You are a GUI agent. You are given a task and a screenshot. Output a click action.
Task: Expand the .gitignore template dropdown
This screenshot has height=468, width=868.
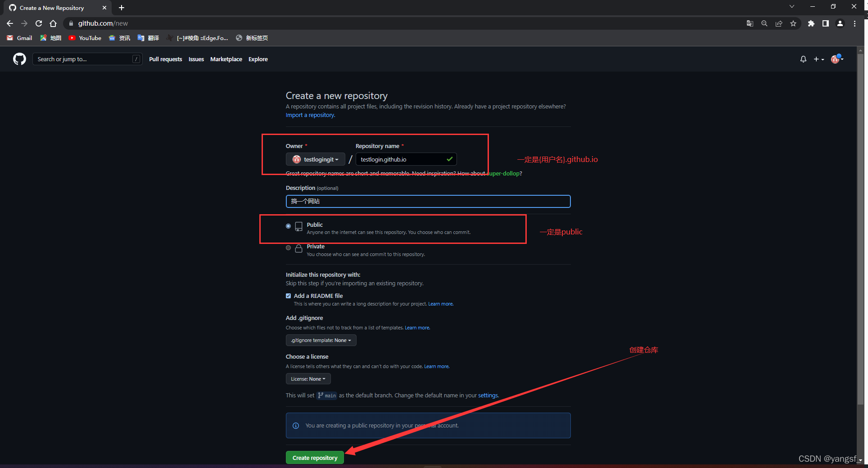pos(321,340)
